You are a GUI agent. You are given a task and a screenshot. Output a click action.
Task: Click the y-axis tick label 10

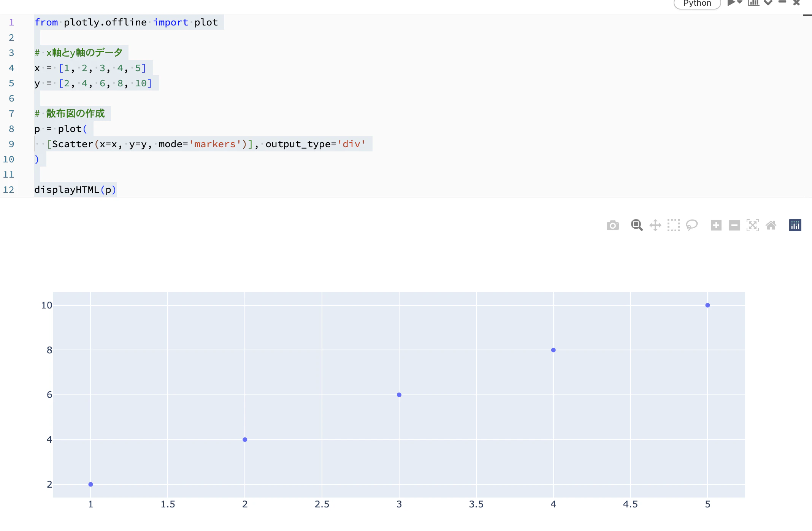(x=47, y=305)
